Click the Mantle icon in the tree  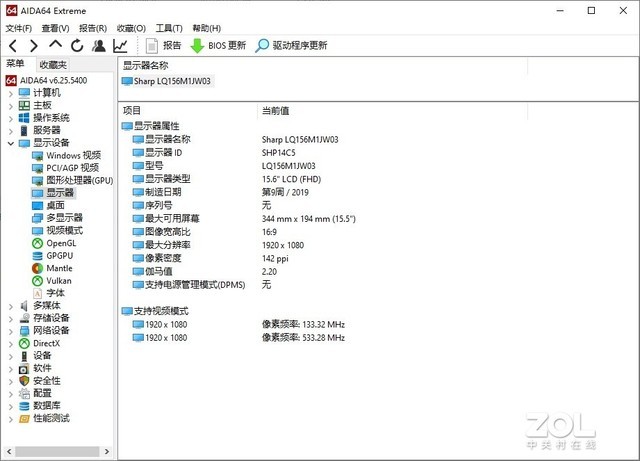(38, 268)
